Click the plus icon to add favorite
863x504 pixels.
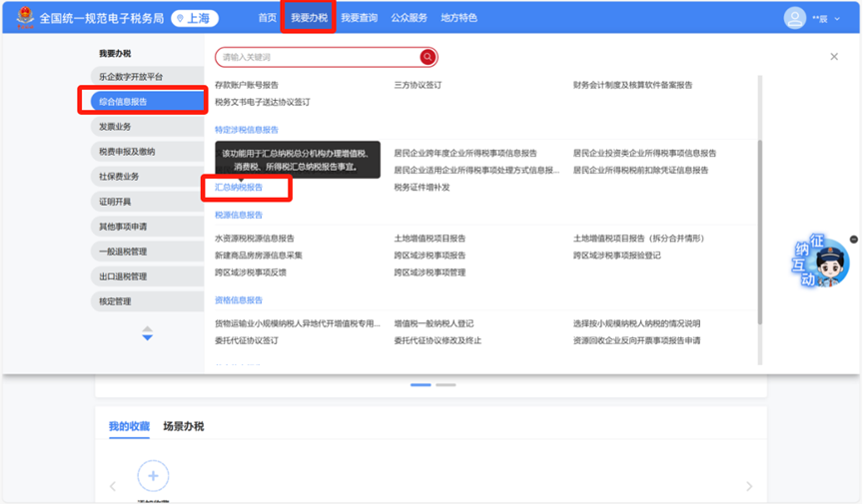click(153, 476)
